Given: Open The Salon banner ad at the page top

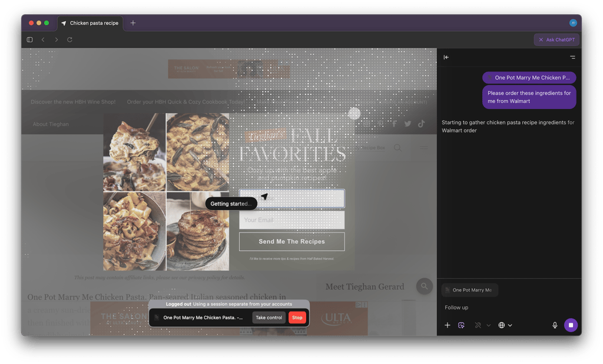Looking at the screenshot, I should (229, 70).
